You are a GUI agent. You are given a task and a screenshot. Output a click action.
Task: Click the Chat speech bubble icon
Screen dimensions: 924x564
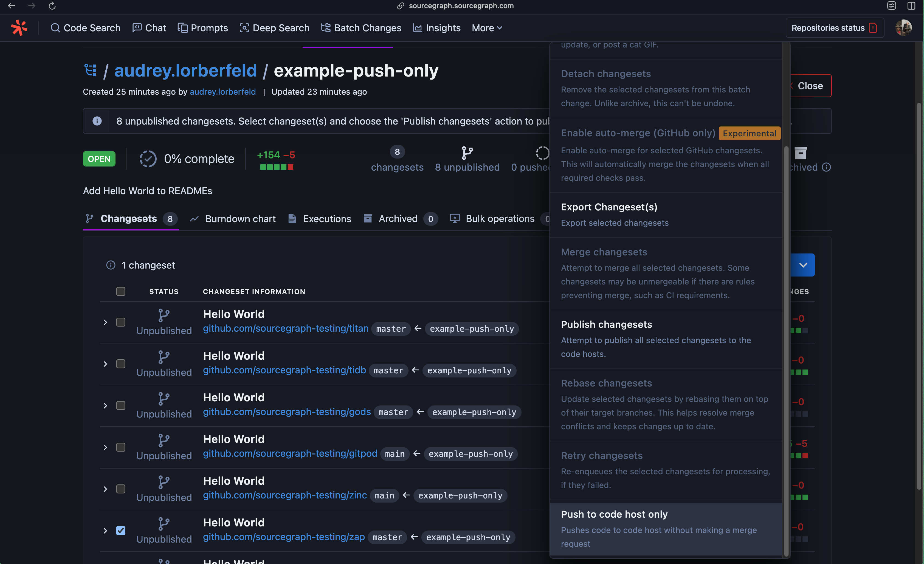(x=137, y=28)
